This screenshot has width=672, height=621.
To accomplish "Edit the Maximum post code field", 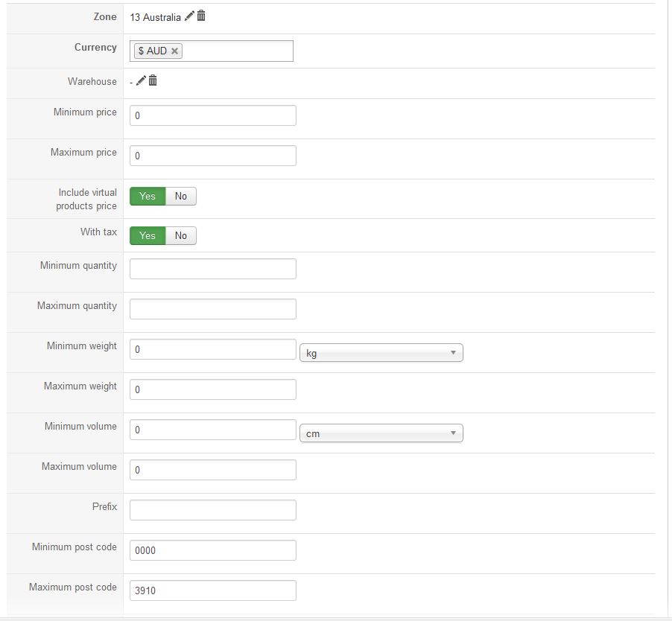I will coord(212,590).
